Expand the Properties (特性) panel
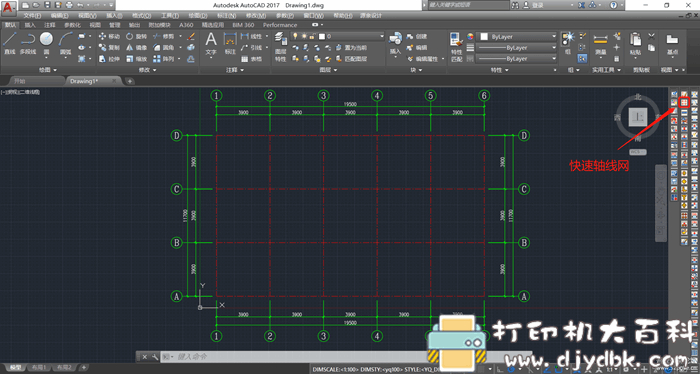Screen dimensions: 700x374 point(499,70)
